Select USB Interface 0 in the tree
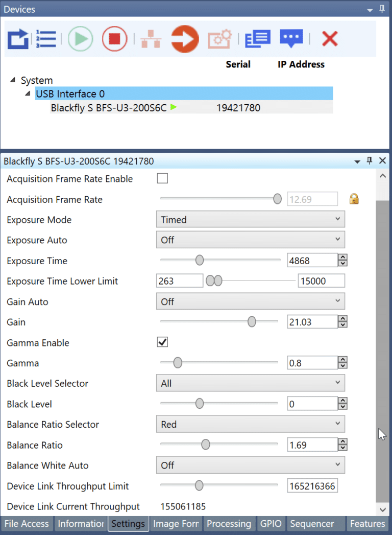This screenshot has width=392, height=535. [x=184, y=94]
